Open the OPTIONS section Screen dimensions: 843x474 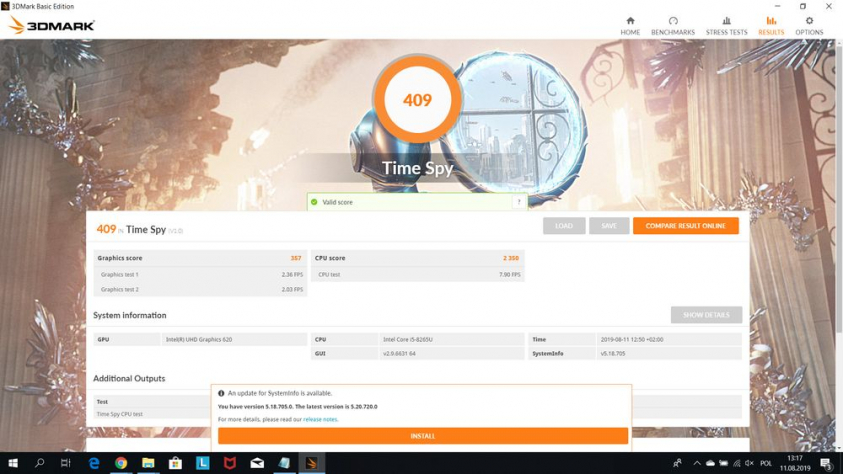pyautogui.click(x=809, y=26)
